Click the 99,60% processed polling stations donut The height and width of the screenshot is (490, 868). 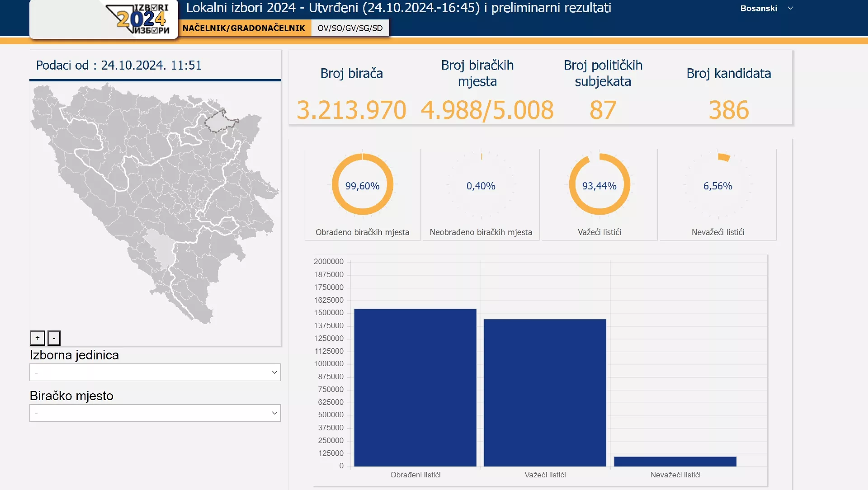coord(362,185)
